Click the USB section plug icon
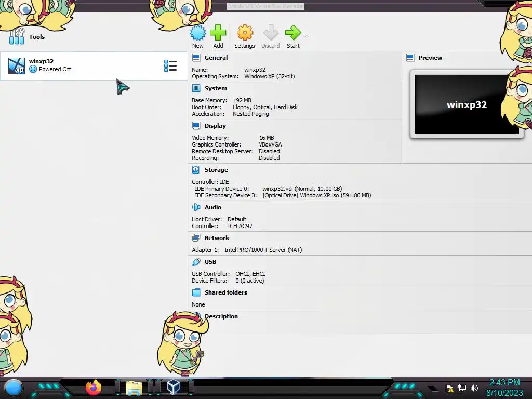Image resolution: width=532 pixels, height=399 pixels. click(x=196, y=262)
